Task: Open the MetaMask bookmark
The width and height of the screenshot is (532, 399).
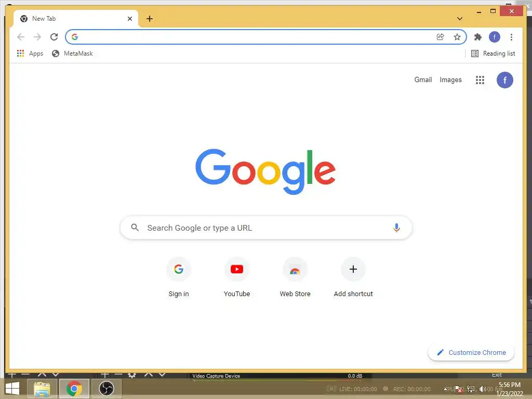Action: [72, 54]
